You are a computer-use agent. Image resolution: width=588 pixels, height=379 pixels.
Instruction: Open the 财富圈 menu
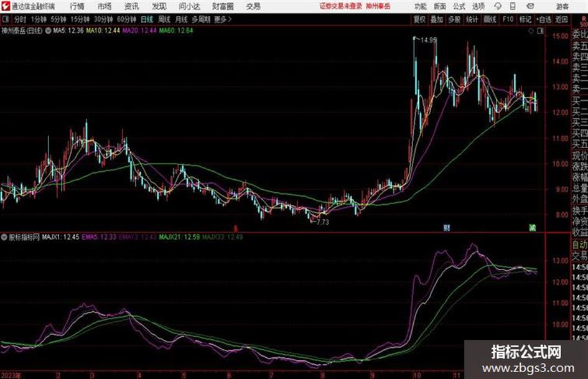(x=223, y=6)
